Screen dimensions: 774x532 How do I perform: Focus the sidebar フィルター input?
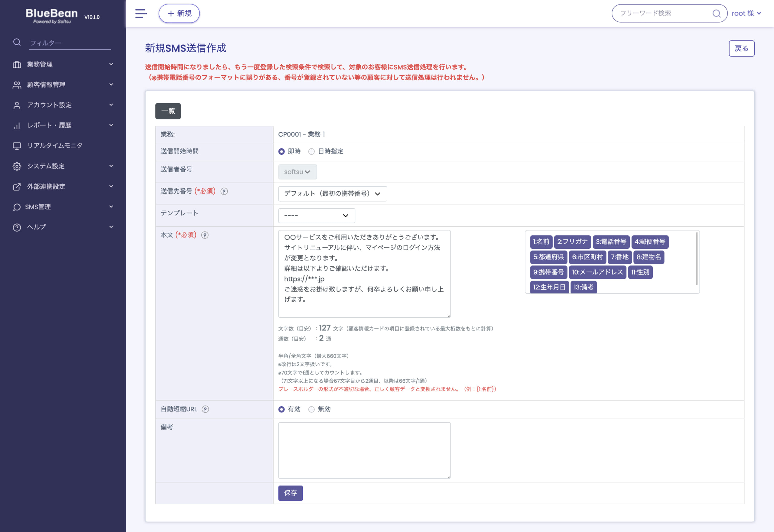point(70,43)
